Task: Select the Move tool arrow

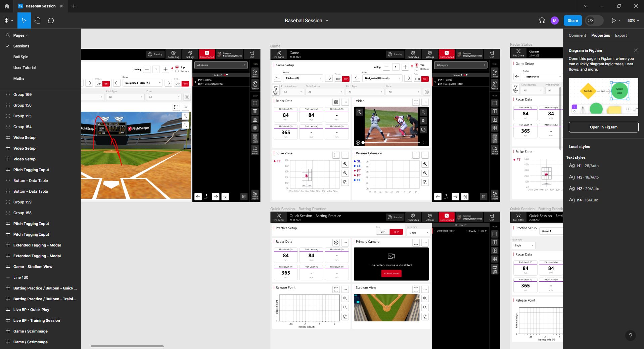Action: tap(24, 21)
